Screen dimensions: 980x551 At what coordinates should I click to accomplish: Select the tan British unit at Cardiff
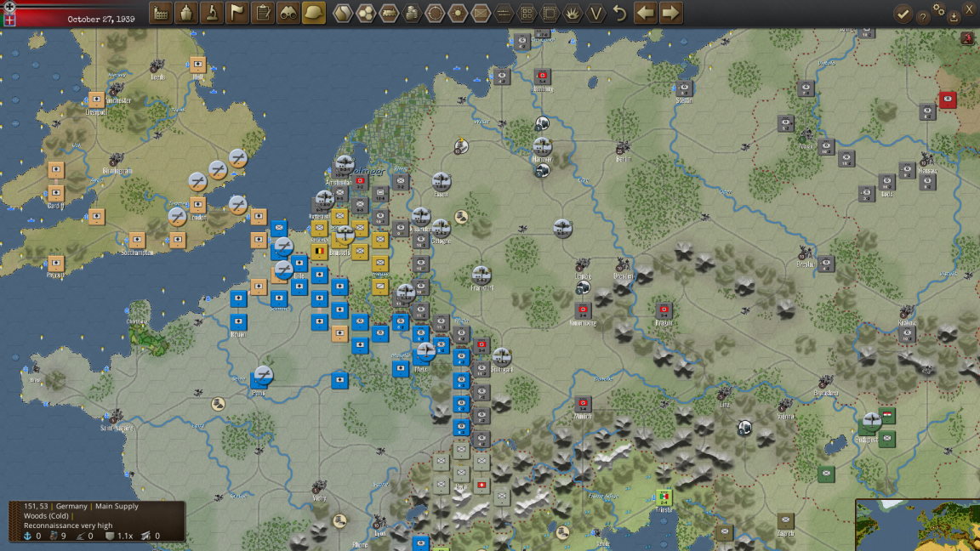55,193
